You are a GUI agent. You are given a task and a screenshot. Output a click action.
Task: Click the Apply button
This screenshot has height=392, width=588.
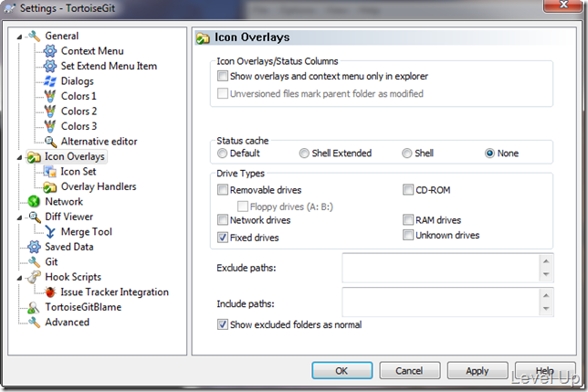coord(478,371)
